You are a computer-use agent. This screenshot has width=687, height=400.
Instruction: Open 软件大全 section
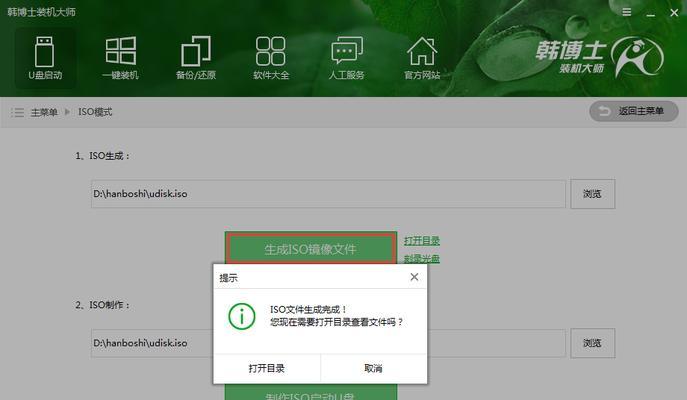[271, 58]
